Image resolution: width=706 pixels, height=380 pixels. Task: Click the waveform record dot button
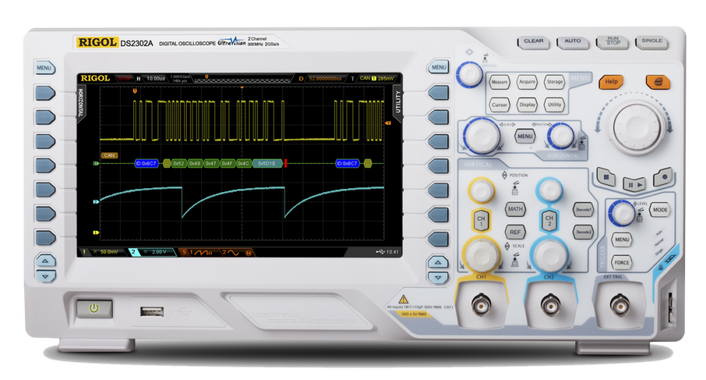662,177
